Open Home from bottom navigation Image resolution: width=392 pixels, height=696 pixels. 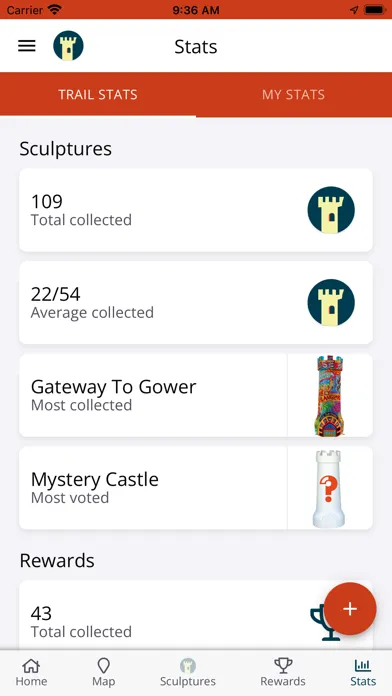(31, 672)
